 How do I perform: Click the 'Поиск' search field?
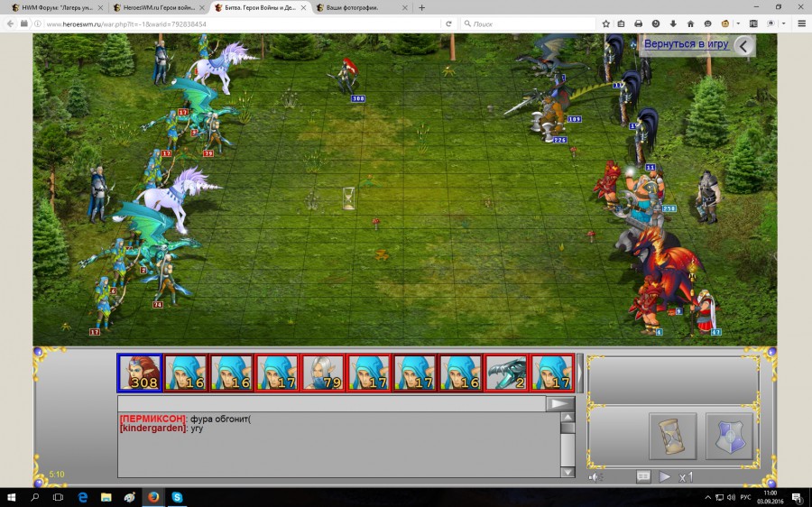tap(528, 23)
